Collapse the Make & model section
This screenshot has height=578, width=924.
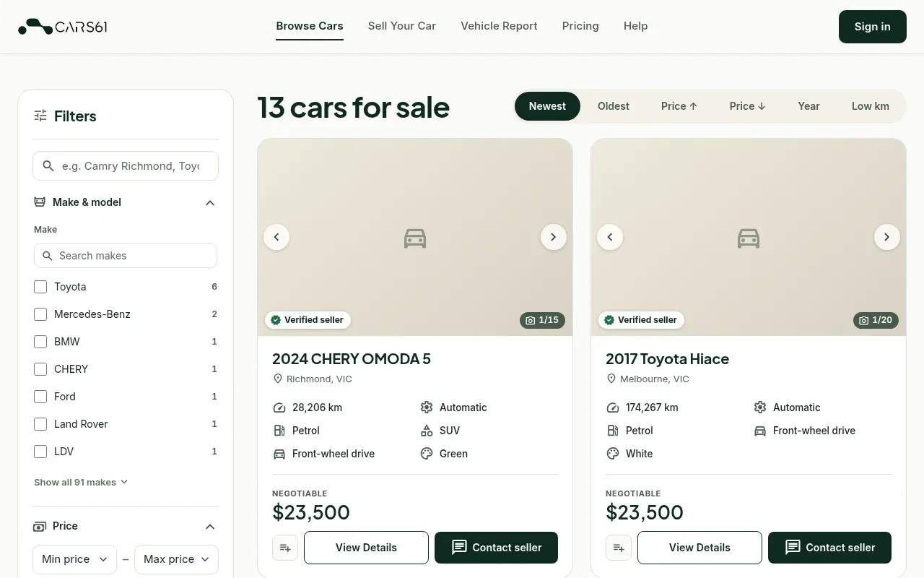(210, 202)
